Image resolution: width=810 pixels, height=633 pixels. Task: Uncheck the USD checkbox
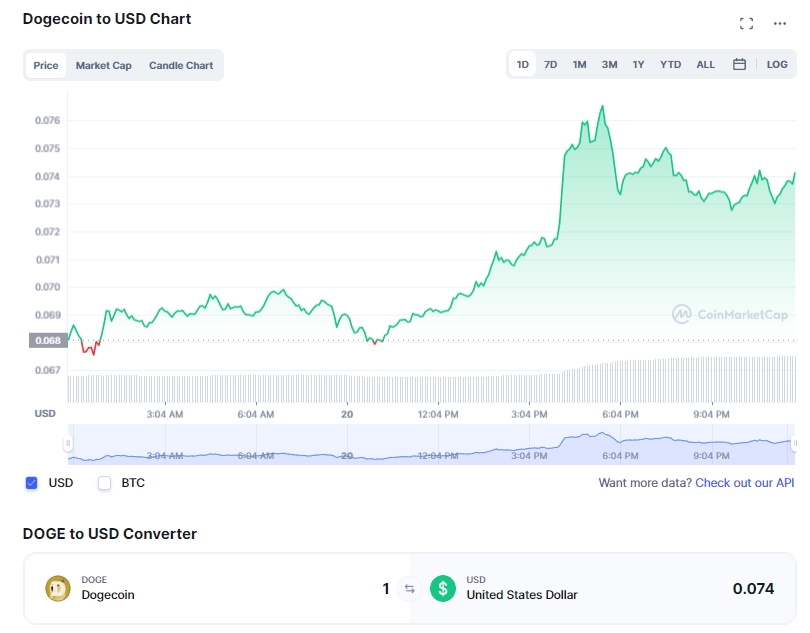(x=32, y=483)
